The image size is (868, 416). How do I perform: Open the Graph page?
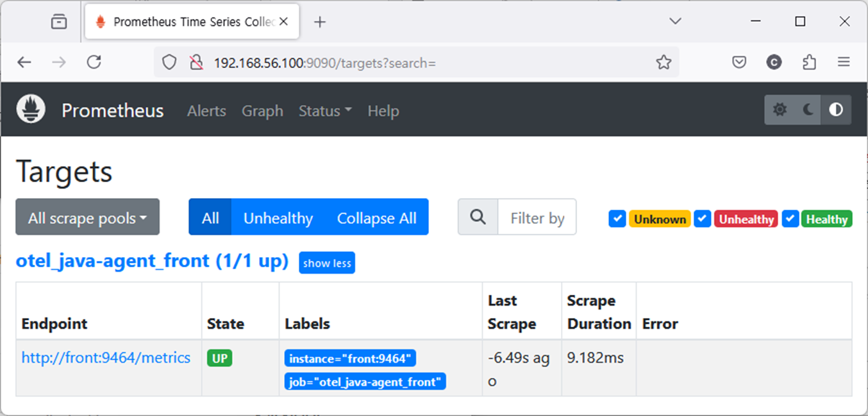tap(262, 111)
